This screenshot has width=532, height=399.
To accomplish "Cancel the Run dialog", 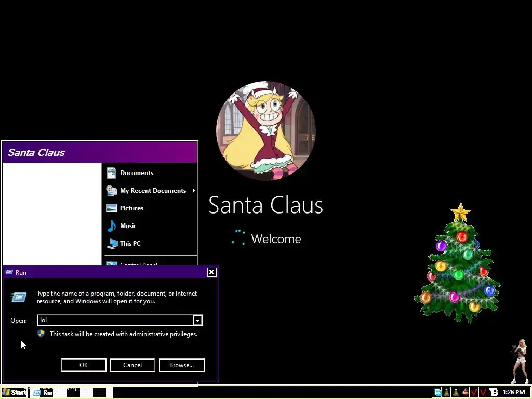I will 132,365.
